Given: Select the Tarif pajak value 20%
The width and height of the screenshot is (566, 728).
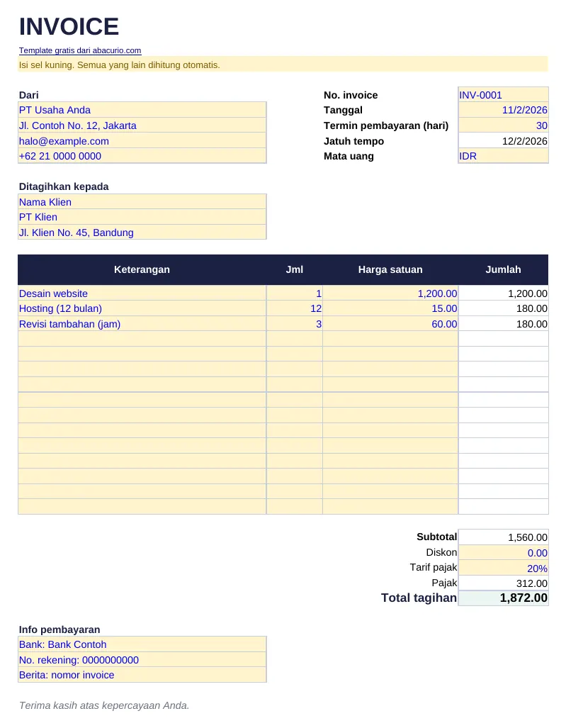Looking at the screenshot, I should pos(504,568).
